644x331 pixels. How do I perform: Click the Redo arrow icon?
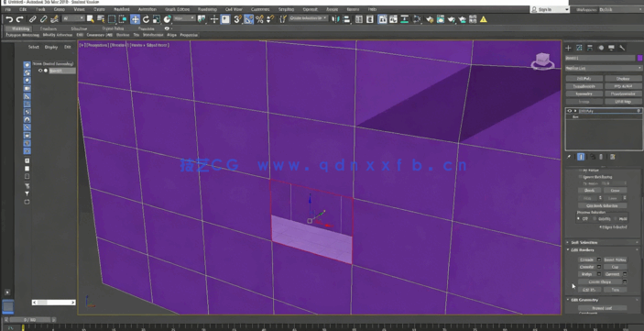(19, 19)
